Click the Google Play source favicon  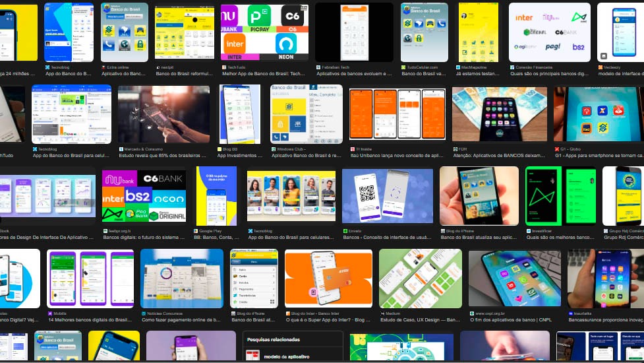point(196,231)
